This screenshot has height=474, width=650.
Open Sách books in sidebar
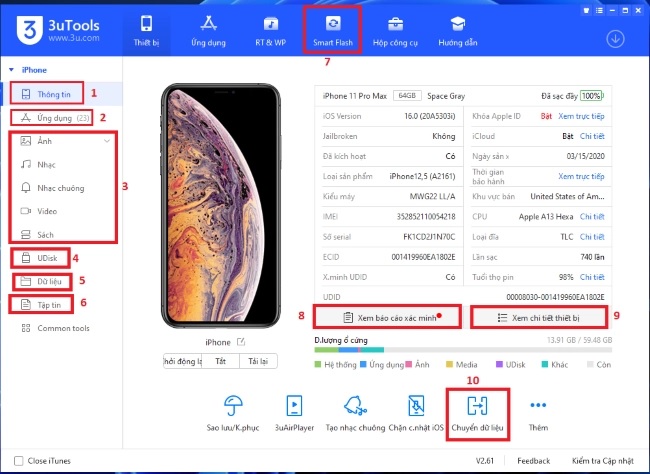click(37, 235)
